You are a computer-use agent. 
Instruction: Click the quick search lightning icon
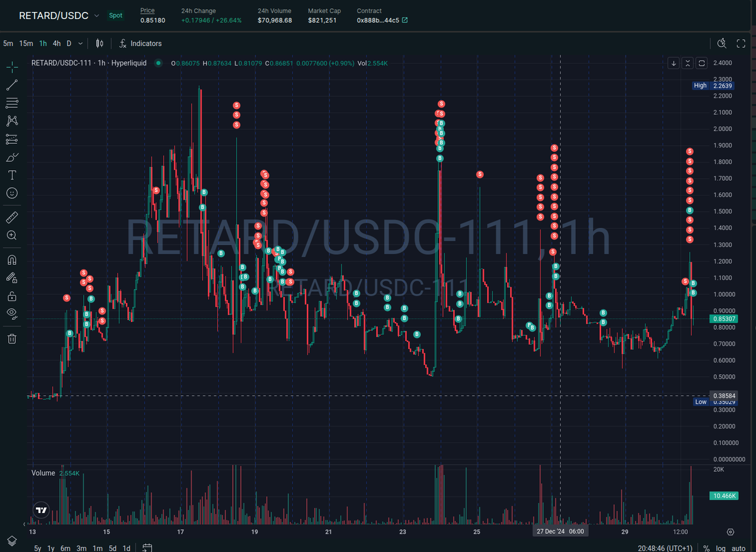(x=722, y=43)
